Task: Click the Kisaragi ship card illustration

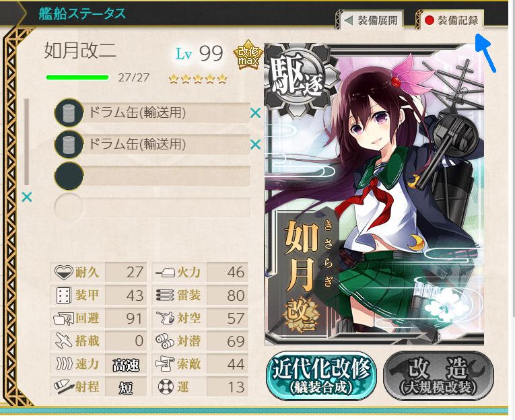Action: coord(374,194)
